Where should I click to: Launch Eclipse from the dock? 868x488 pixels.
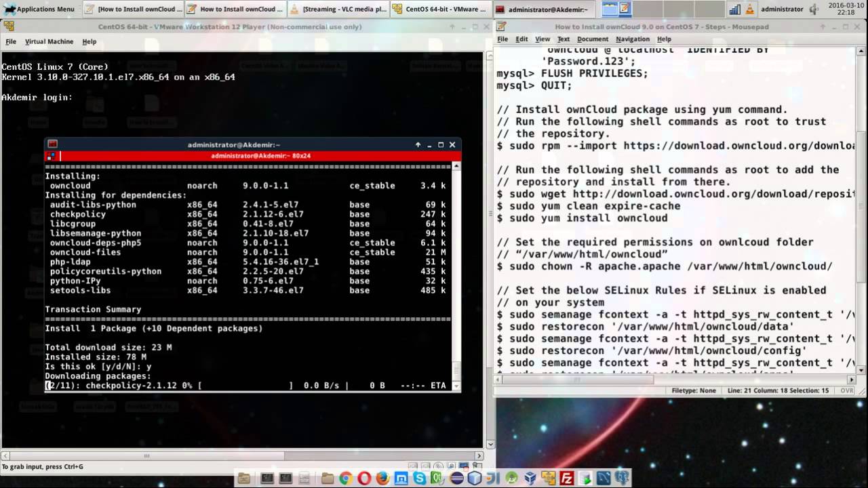(x=457, y=478)
